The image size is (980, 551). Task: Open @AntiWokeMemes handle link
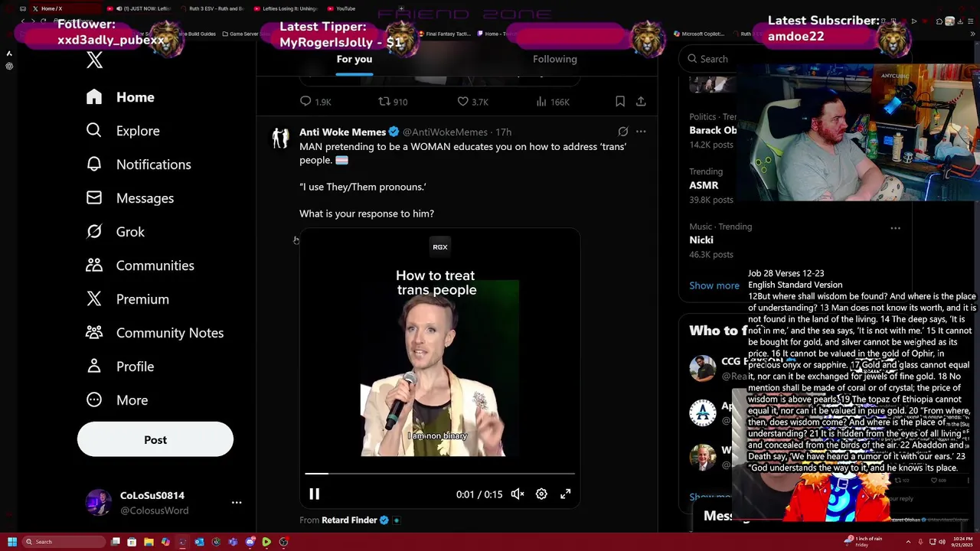click(x=445, y=132)
